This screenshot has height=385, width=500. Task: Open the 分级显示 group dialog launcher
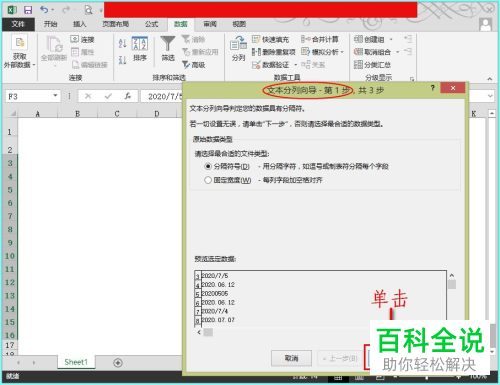pos(412,79)
